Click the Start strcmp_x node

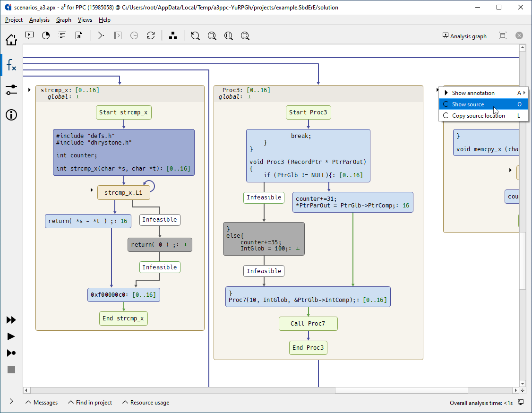point(123,112)
